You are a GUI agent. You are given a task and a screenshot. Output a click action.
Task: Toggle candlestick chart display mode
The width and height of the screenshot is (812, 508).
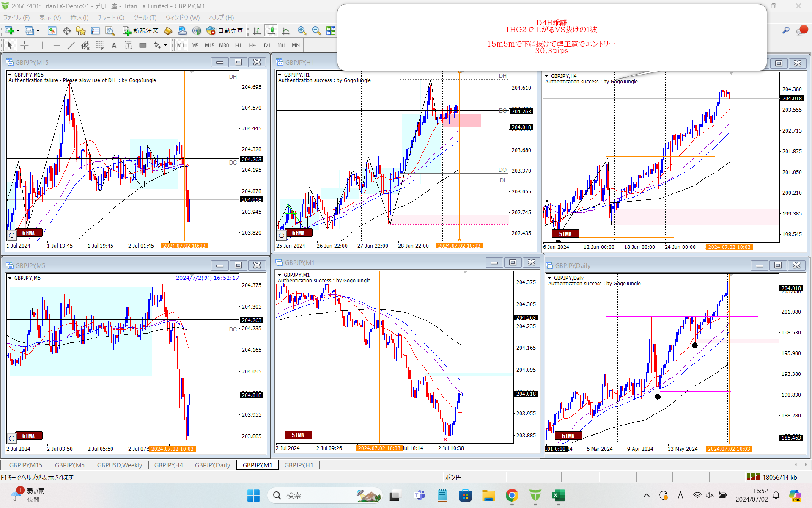pyautogui.click(x=271, y=30)
